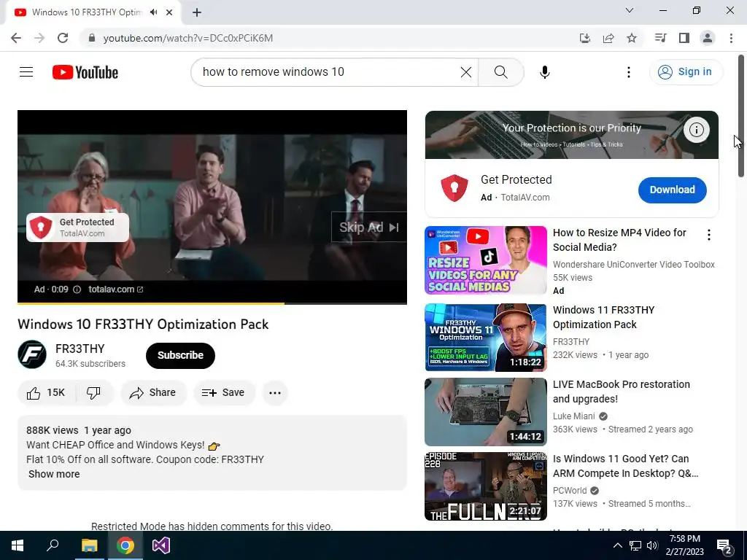The width and height of the screenshot is (747, 560).
Task: View site information lock icon
Action: click(x=92, y=38)
